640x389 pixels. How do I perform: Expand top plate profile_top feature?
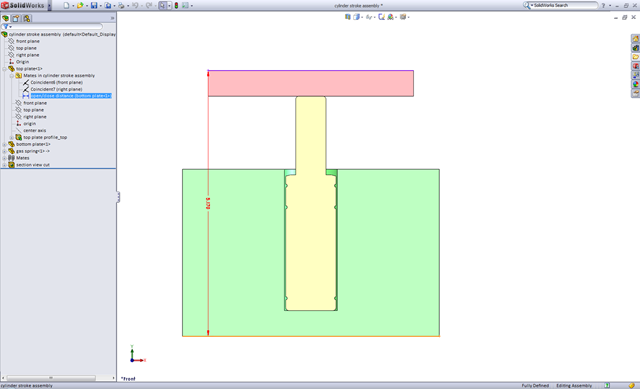point(11,138)
